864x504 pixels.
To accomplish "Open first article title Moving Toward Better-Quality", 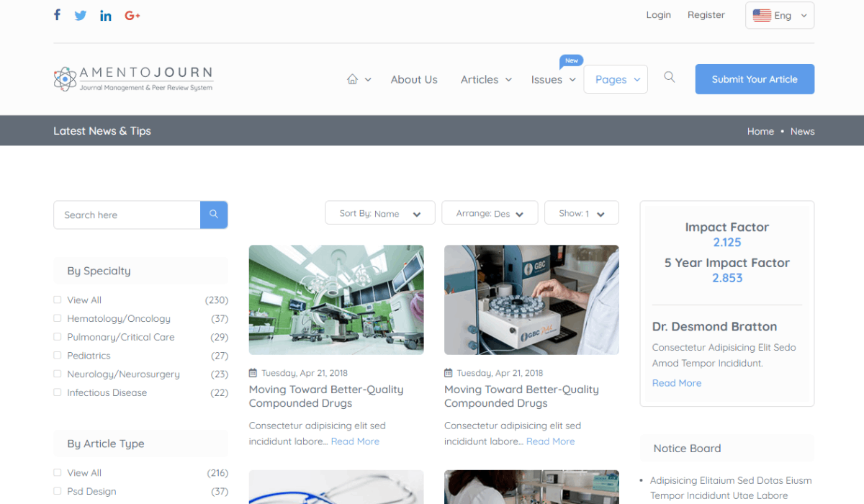I will coord(326,396).
